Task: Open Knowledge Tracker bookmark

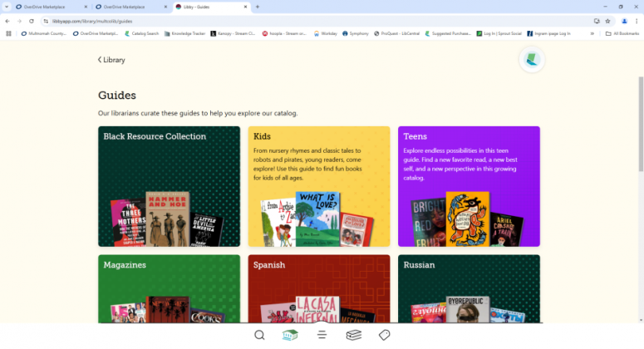Action: [x=184, y=34]
